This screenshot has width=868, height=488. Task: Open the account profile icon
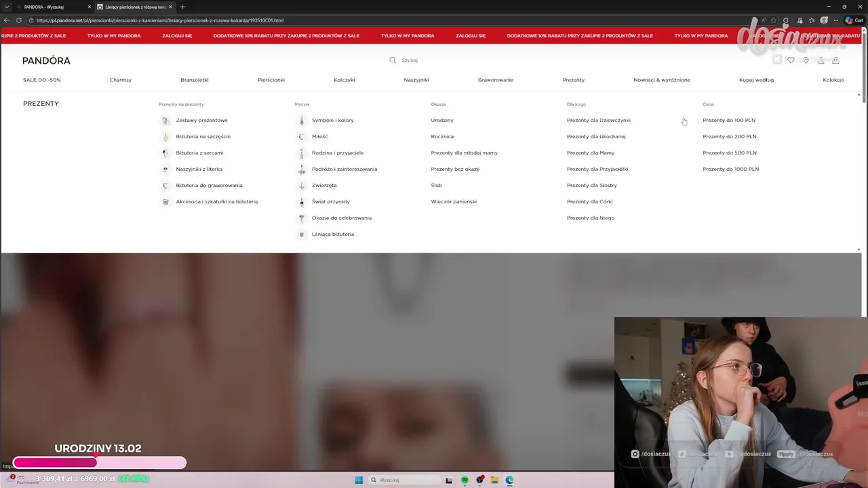click(x=821, y=60)
